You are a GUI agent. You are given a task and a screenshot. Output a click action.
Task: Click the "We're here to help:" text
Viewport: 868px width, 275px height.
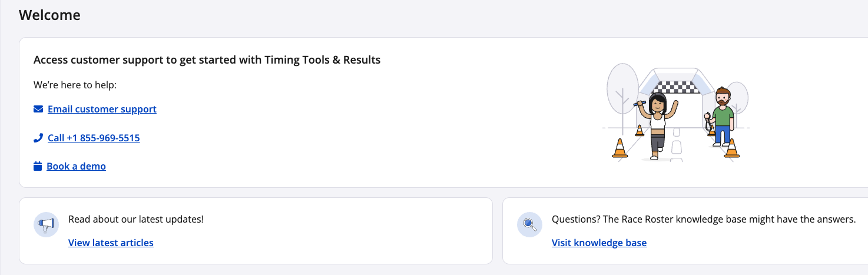pos(75,85)
